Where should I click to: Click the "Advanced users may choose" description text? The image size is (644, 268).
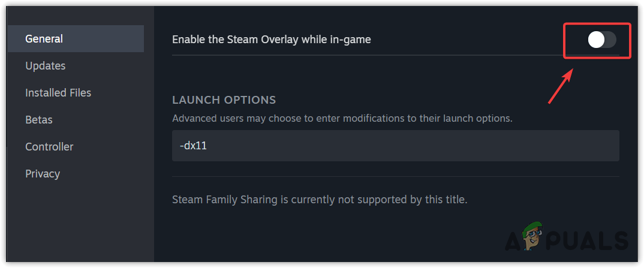342,118
